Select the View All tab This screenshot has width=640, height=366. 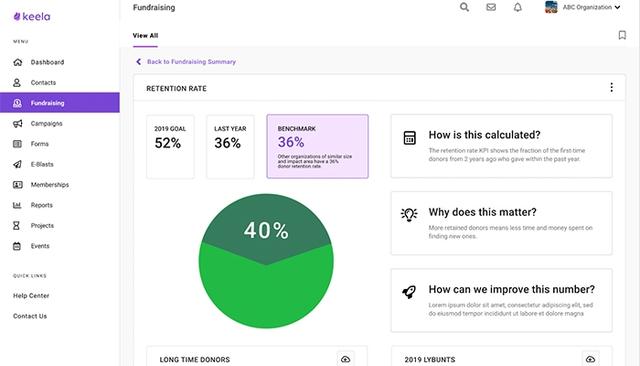145,35
